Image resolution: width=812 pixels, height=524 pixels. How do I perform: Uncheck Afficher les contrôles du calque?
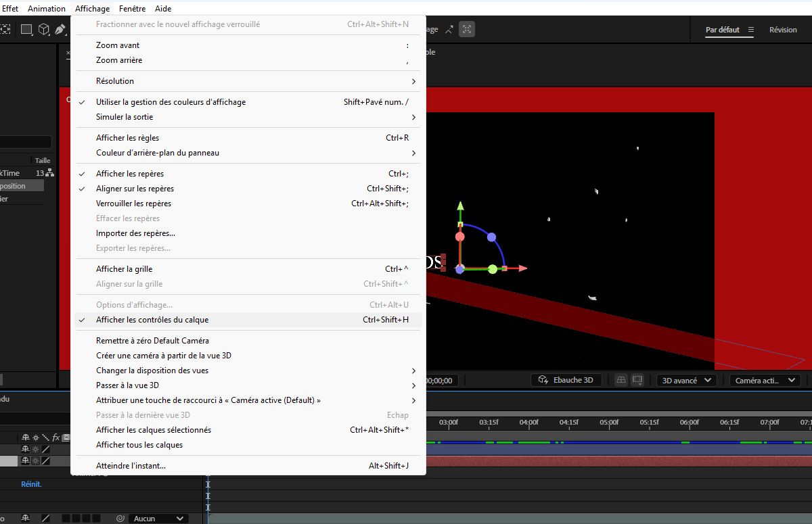point(248,320)
